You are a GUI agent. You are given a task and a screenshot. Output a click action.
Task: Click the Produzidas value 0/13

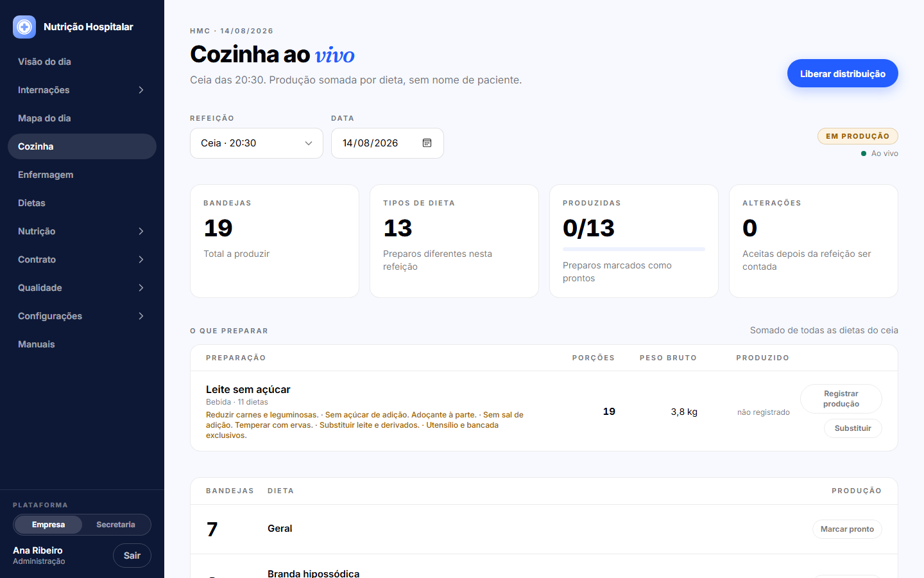pyautogui.click(x=588, y=228)
